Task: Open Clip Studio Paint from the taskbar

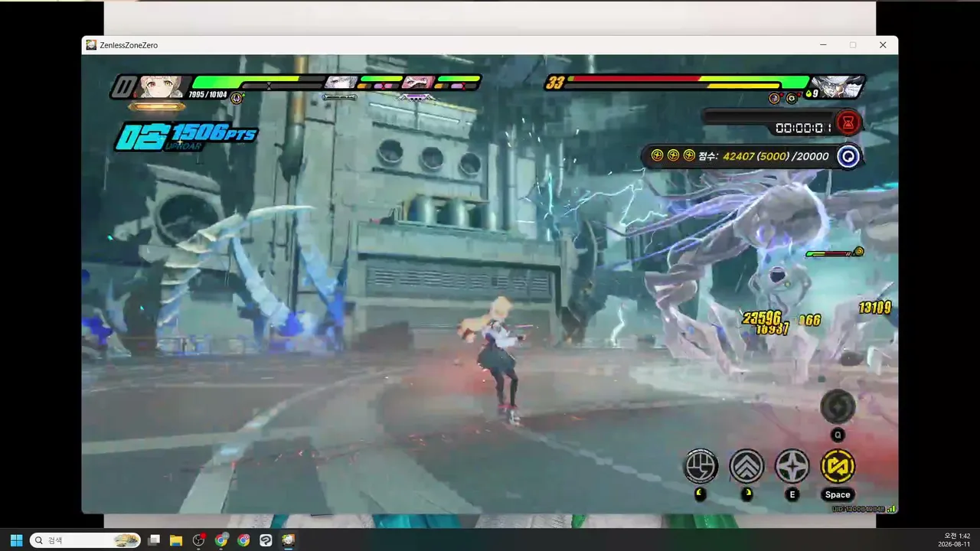Action: [266, 540]
